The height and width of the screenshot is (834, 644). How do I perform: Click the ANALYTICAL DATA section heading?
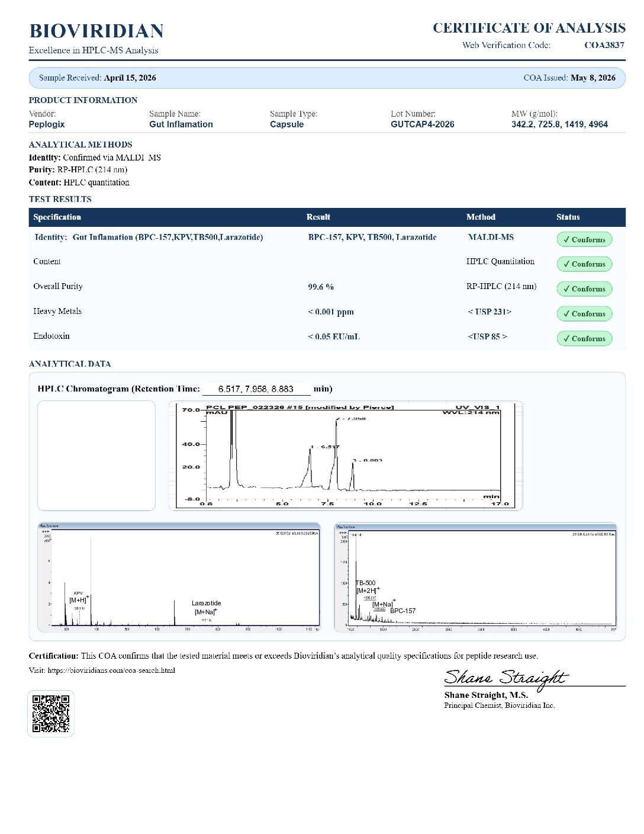pyautogui.click(x=70, y=364)
